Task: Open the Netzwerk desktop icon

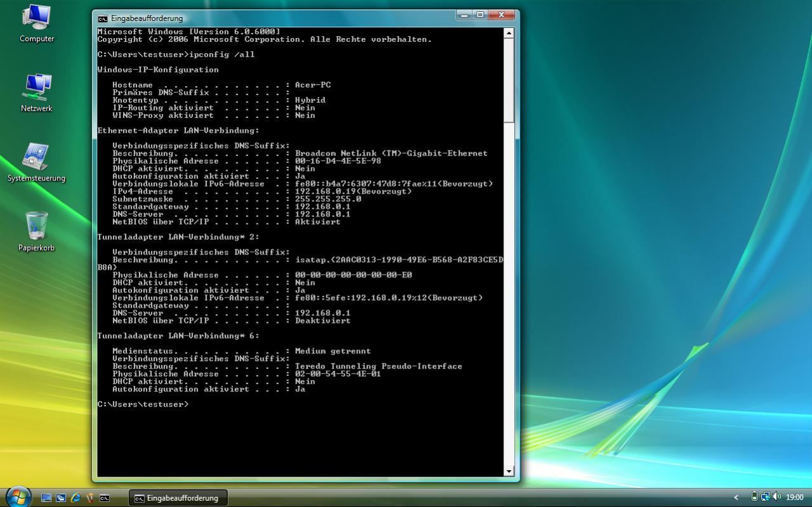Action: [36, 93]
